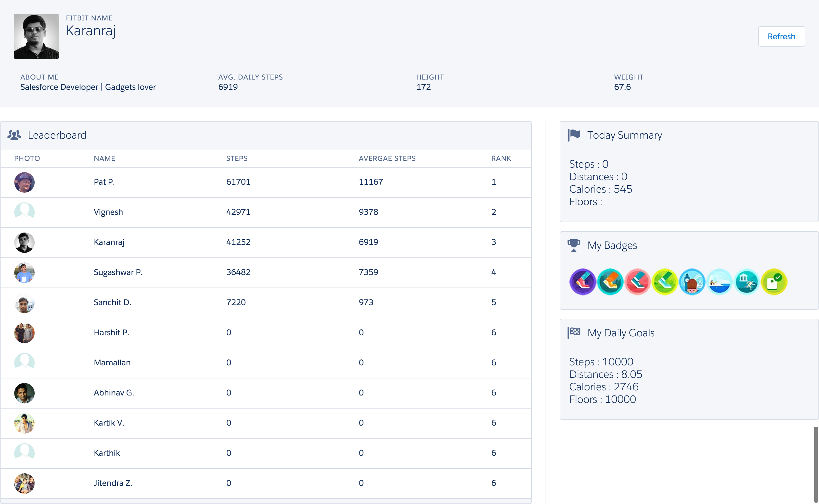Select the name Vignesh
Viewport: 819px width, 504px height.
pyautogui.click(x=108, y=212)
